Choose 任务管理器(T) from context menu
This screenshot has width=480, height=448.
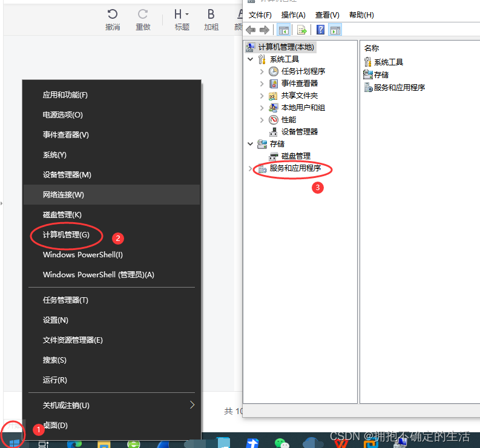[x=112, y=300]
